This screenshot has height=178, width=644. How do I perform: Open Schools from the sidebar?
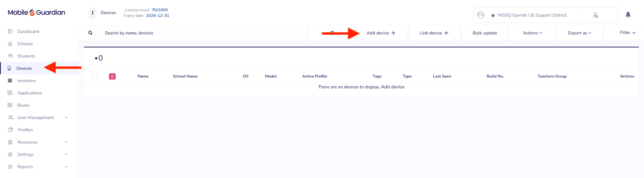25,44
